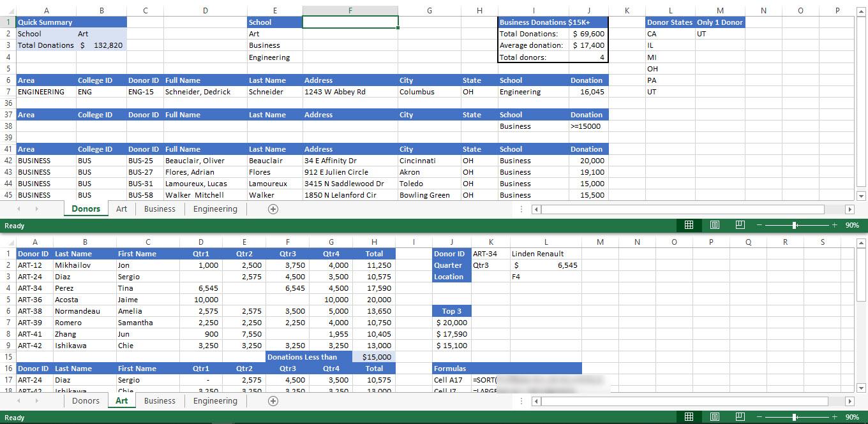The height and width of the screenshot is (424, 868).
Task: Switch to the Business sheet tab
Action: pos(160,208)
